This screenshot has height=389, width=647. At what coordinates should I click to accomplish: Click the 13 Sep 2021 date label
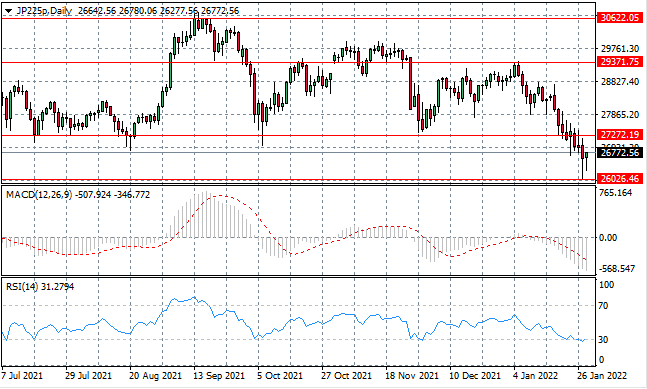(x=219, y=376)
